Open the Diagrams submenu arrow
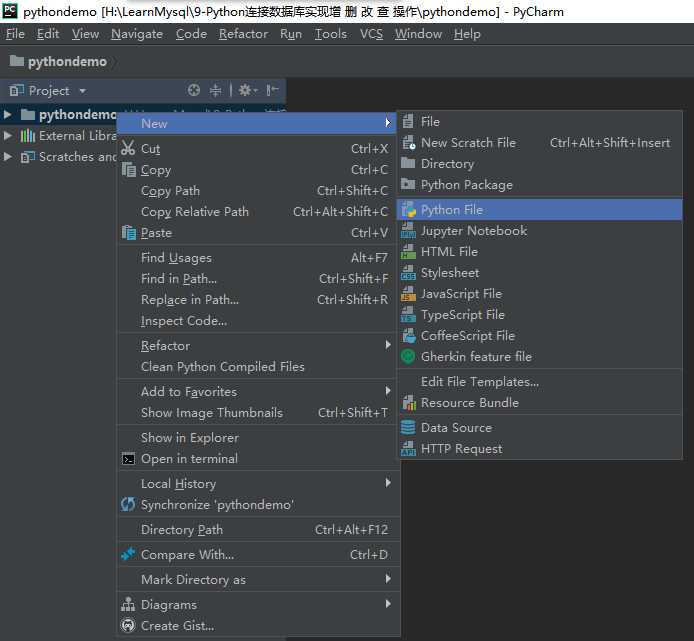 pyautogui.click(x=388, y=604)
